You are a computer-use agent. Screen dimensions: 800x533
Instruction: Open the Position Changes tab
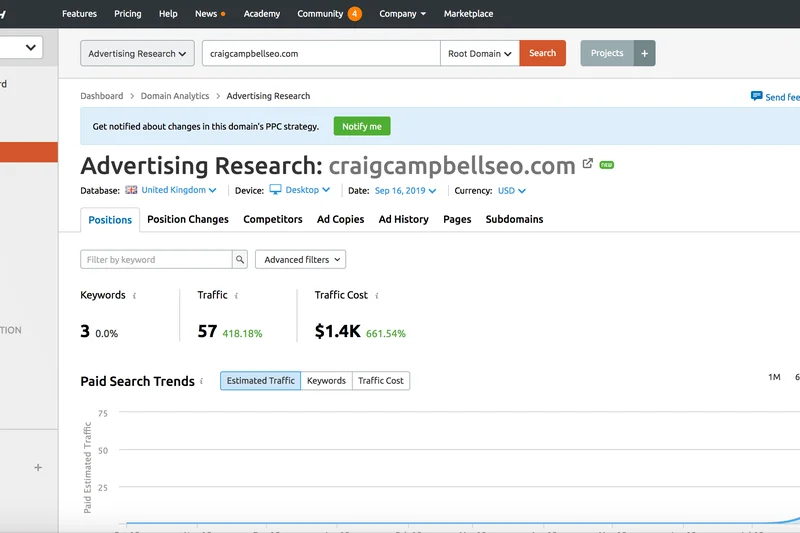pyautogui.click(x=188, y=219)
